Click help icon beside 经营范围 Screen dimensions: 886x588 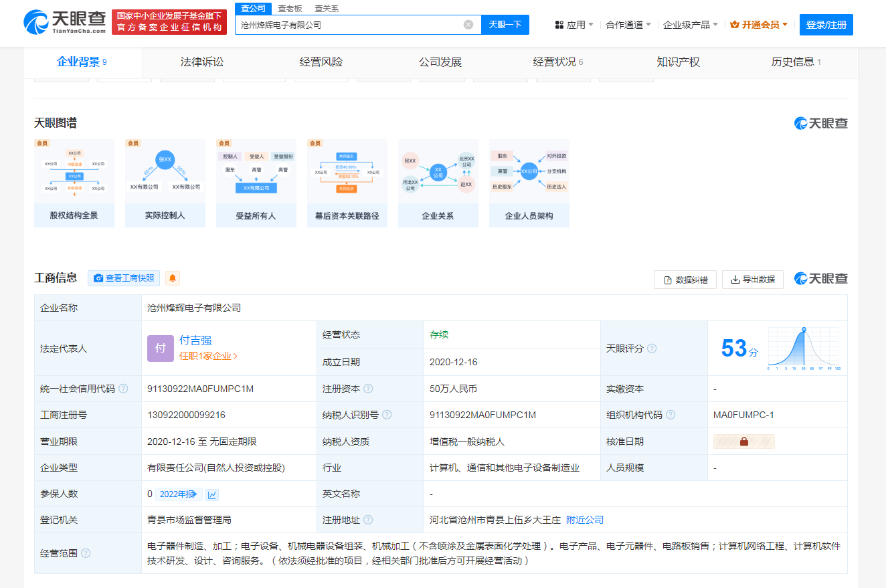[86, 553]
